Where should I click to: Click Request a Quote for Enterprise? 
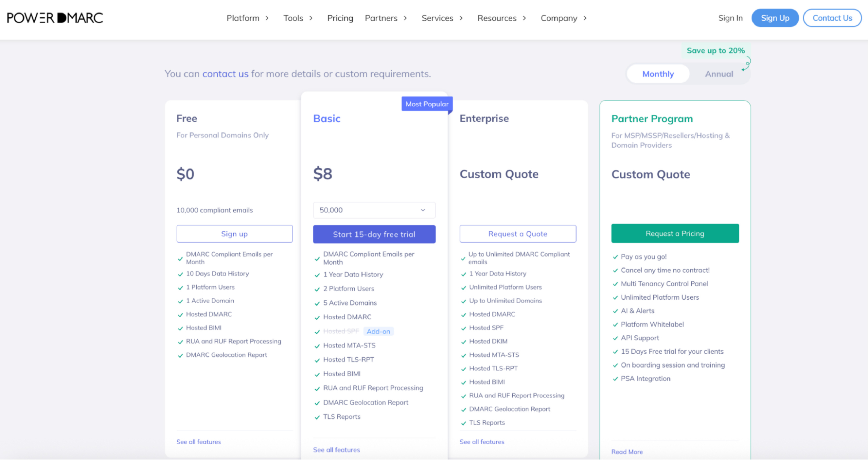pyautogui.click(x=517, y=234)
